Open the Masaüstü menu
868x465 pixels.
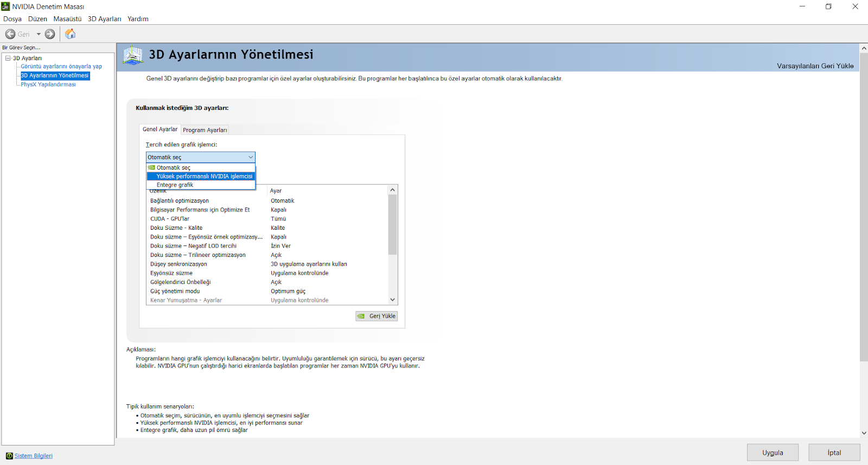[x=67, y=19]
